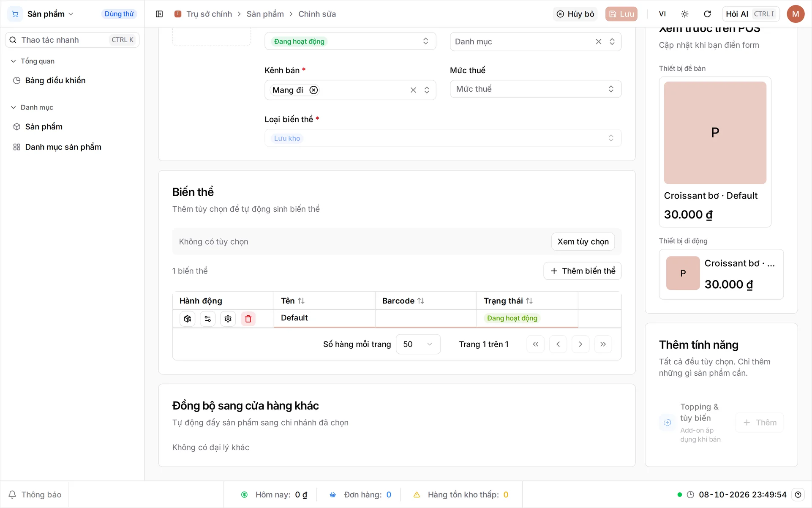Click the inventory box icon in Default row

[188, 319]
